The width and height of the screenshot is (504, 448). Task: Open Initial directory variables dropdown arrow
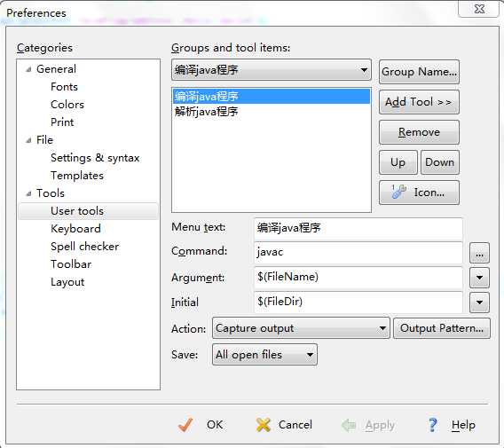(x=479, y=303)
